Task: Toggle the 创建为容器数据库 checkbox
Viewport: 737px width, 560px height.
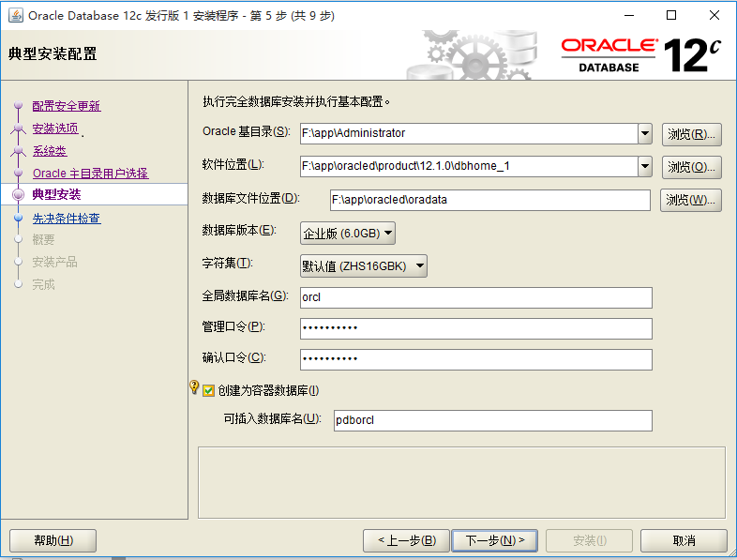Action: 208,390
